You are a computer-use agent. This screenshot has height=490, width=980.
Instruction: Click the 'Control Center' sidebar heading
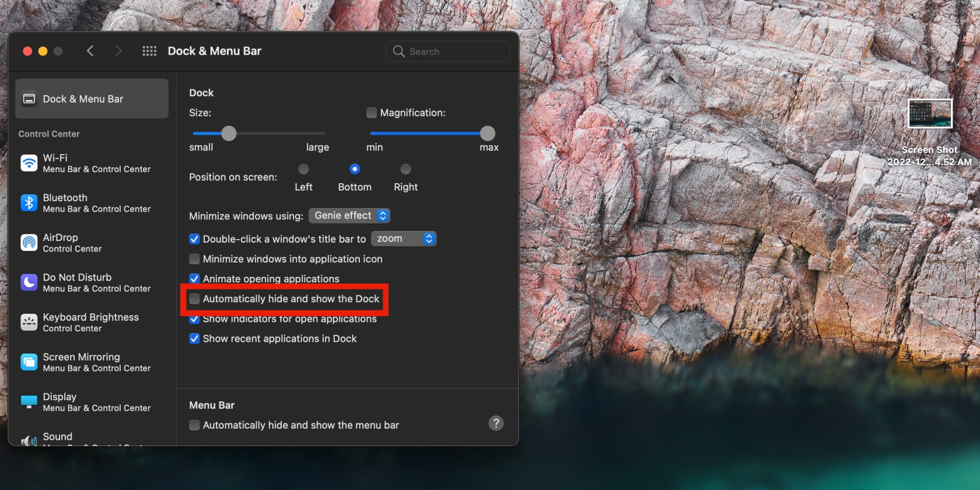pyautogui.click(x=49, y=134)
